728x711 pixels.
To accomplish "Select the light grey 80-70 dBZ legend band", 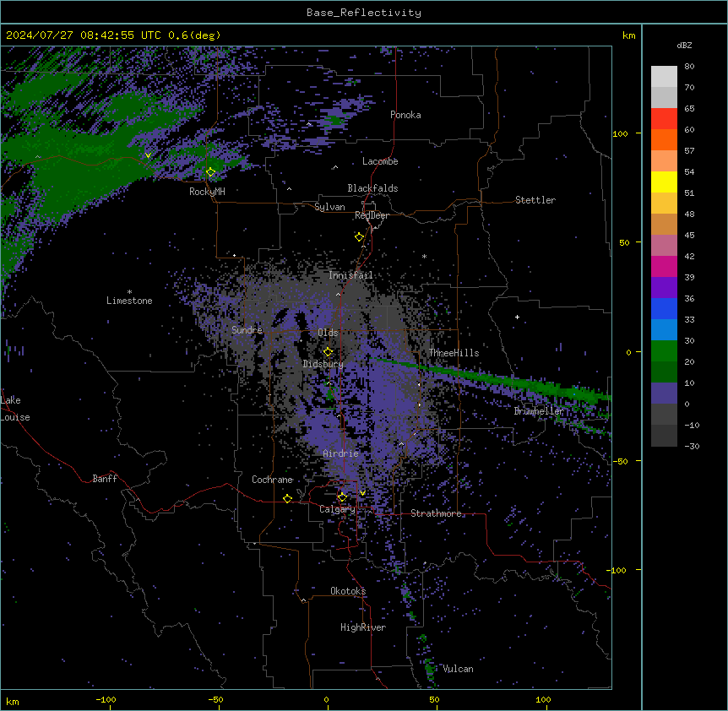I will coord(664,77).
